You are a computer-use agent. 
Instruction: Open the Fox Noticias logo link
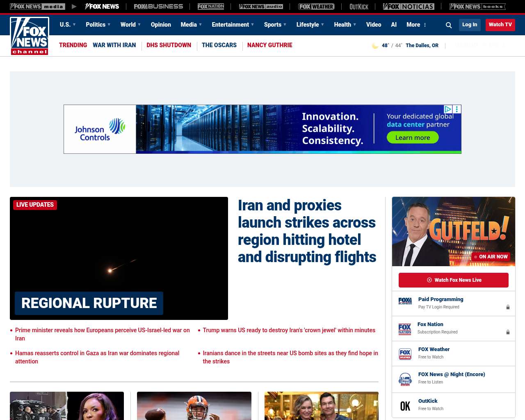click(409, 7)
